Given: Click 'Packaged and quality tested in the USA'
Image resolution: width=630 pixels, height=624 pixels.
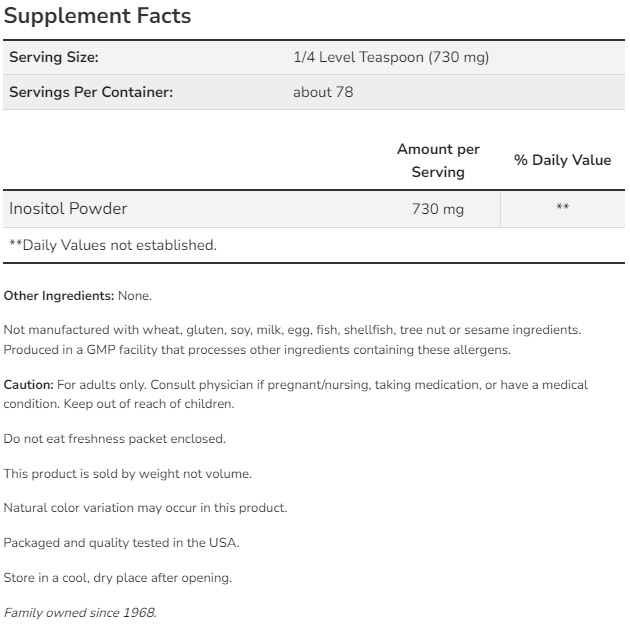Looking at the screenshot, I should tap(122, 543).
